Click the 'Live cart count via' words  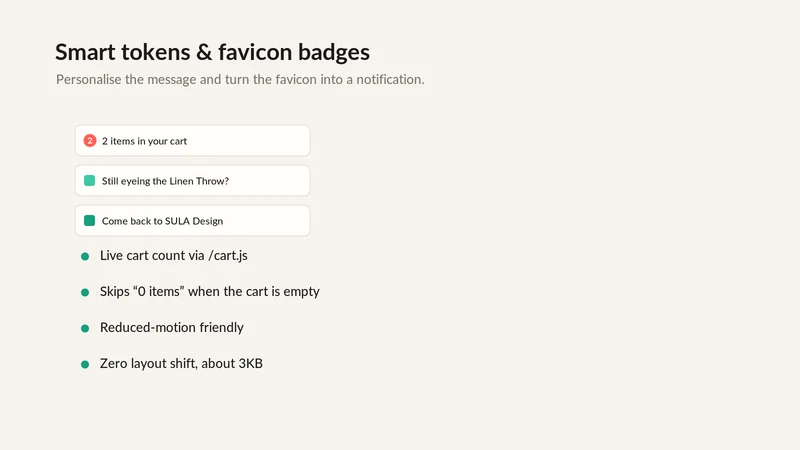(152, 256)
